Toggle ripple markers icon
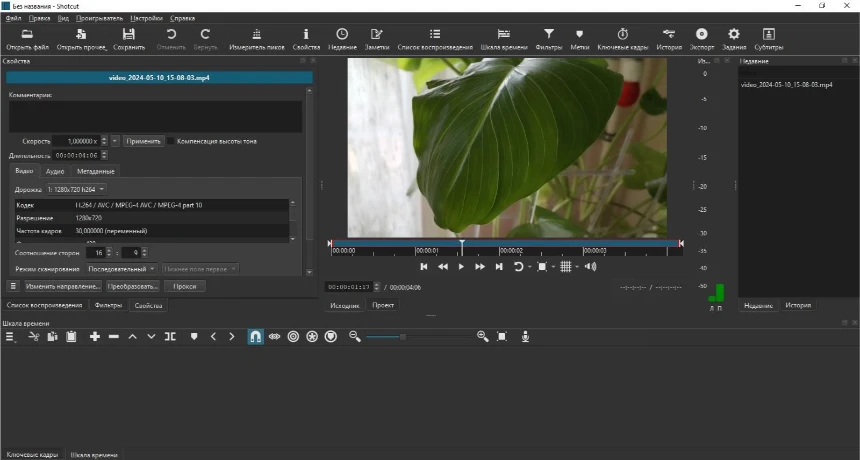 [x=331, y=337]
